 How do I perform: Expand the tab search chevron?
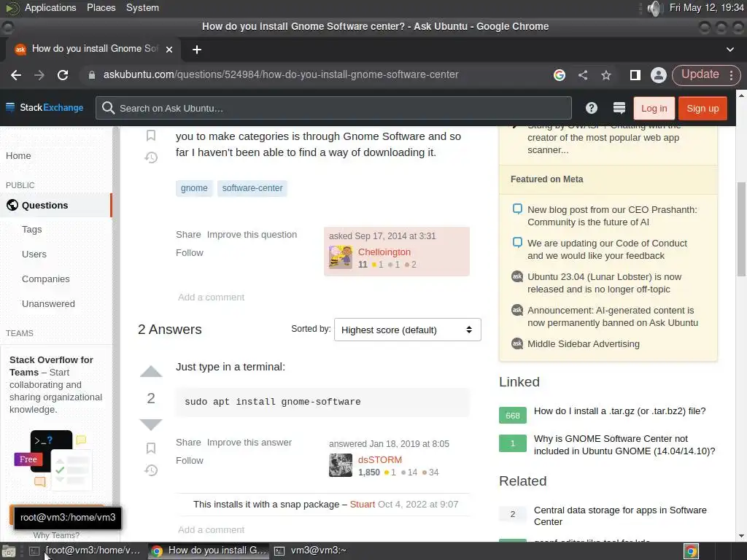[x=729, y=49]
